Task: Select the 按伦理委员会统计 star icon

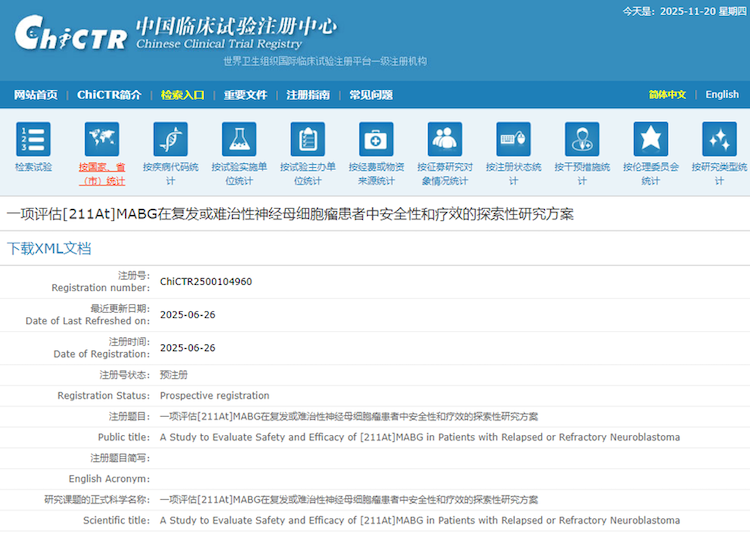Action: (650, 140)
